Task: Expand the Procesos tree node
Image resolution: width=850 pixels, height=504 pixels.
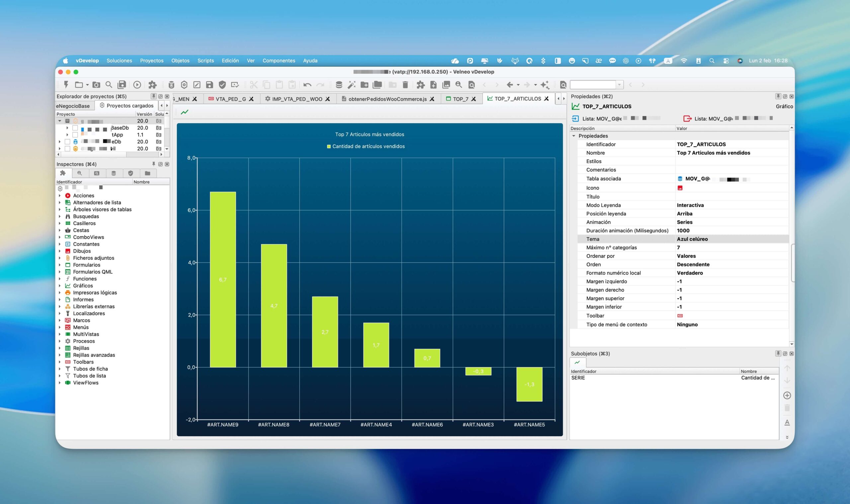Action: click(59, 341)
